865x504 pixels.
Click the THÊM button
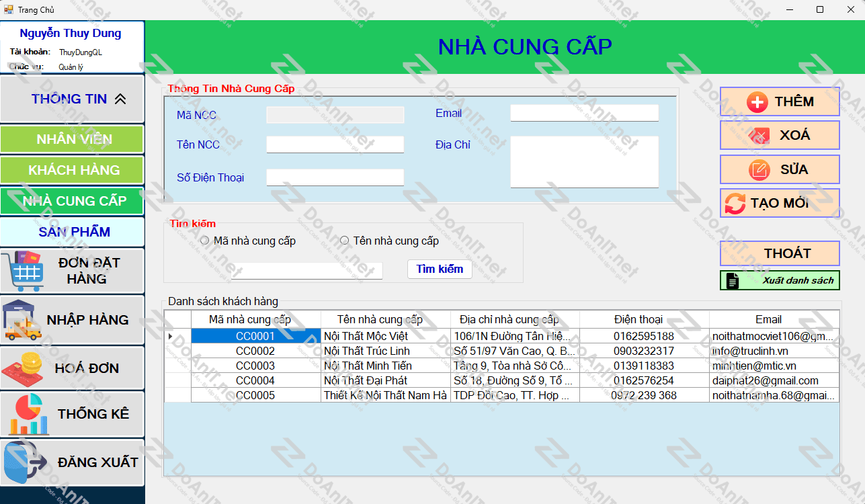[780, 101]
